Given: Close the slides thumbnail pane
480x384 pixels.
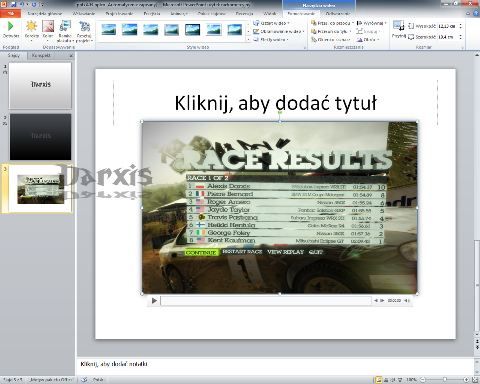Looking at the screenshot, I should [71, 56].
